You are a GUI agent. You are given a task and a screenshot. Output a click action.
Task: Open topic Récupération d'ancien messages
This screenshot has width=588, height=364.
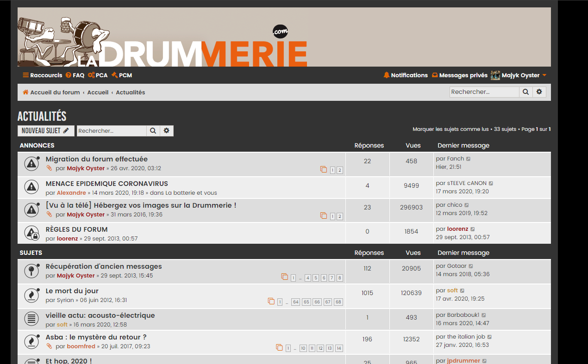[x=104, y=266]
